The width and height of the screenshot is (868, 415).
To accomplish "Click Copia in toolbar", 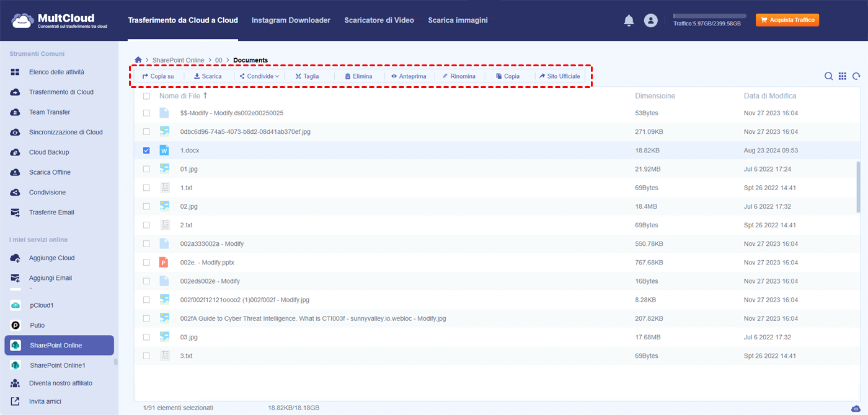I will pyautogui.click(x=508, y=76).
